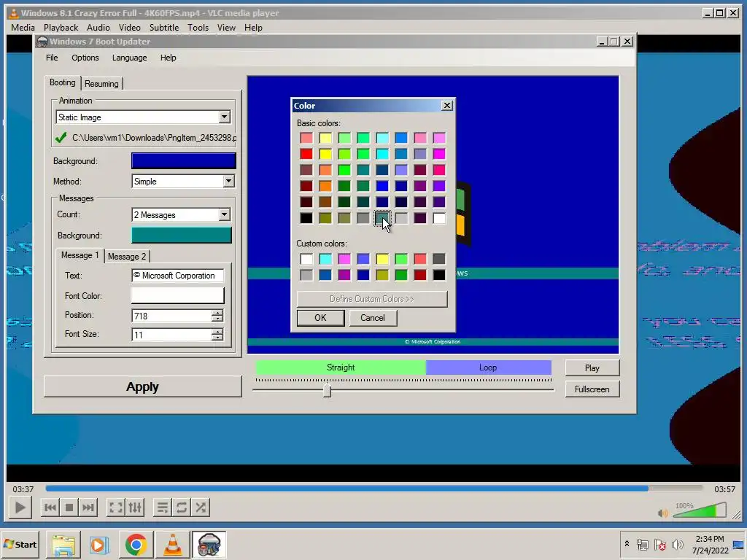
Task: Select first white custom color swatch
Action: (x=306, y=259)
